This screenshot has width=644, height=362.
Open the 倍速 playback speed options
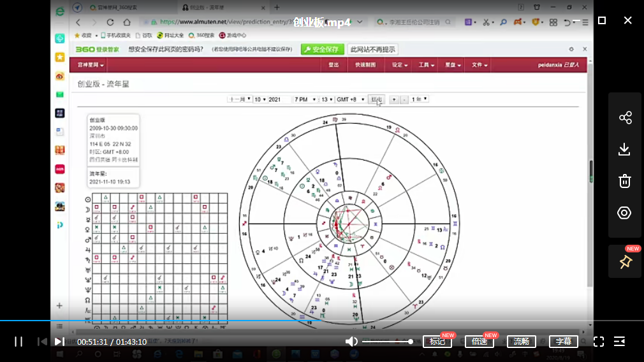pos(479,342)
